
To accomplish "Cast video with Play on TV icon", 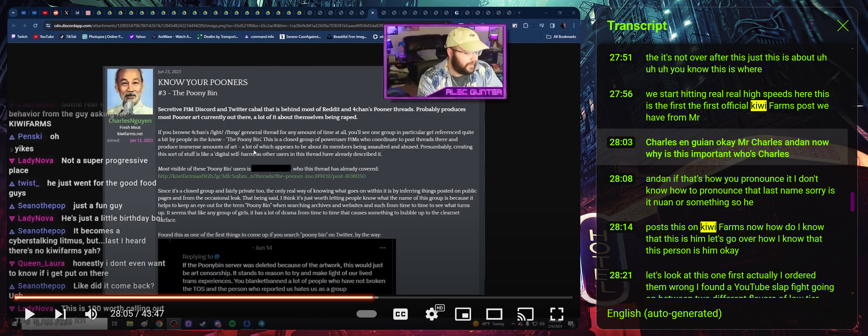I will pyautogui.click(x=525, y=314).
